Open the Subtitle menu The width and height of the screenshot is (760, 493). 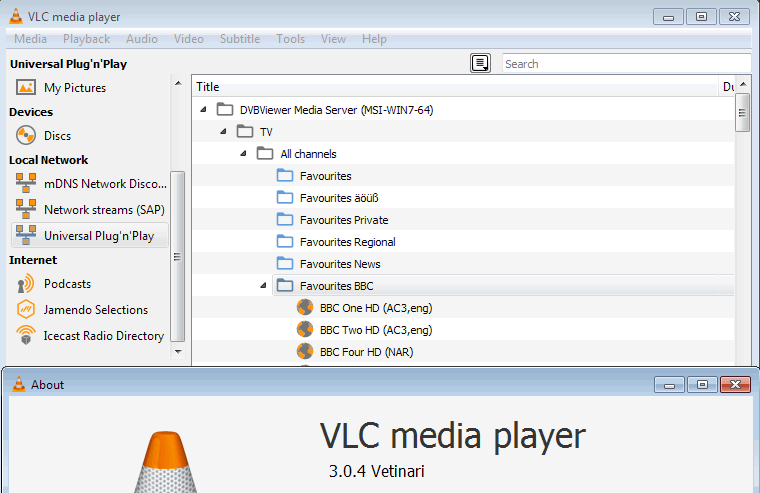(240, 39)
